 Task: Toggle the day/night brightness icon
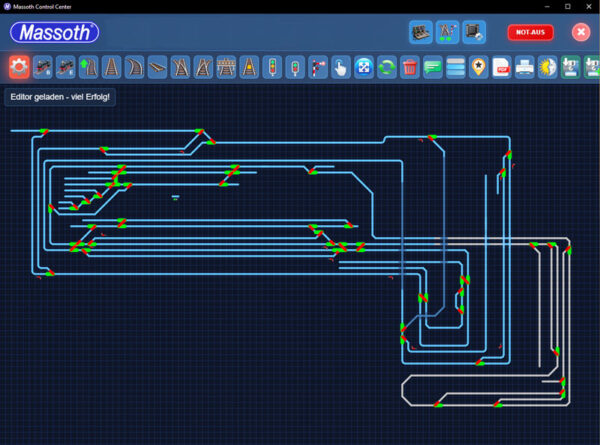point(547,67)
